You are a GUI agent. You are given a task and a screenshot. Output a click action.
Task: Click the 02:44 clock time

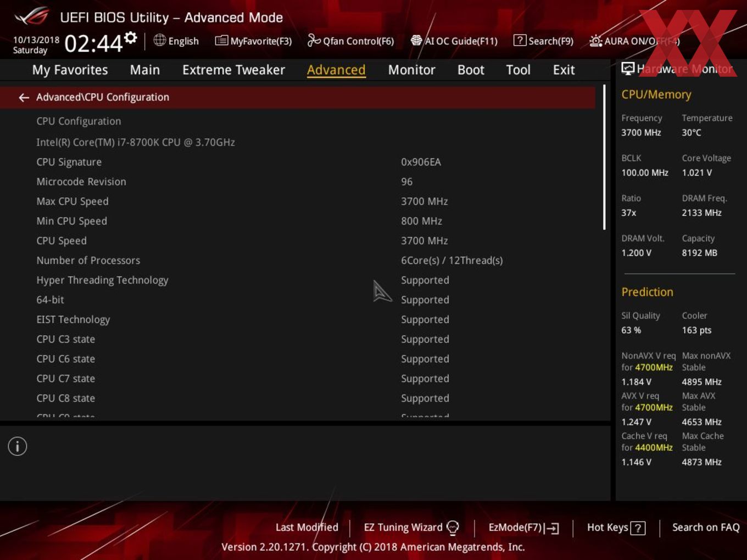coord(93,43)
